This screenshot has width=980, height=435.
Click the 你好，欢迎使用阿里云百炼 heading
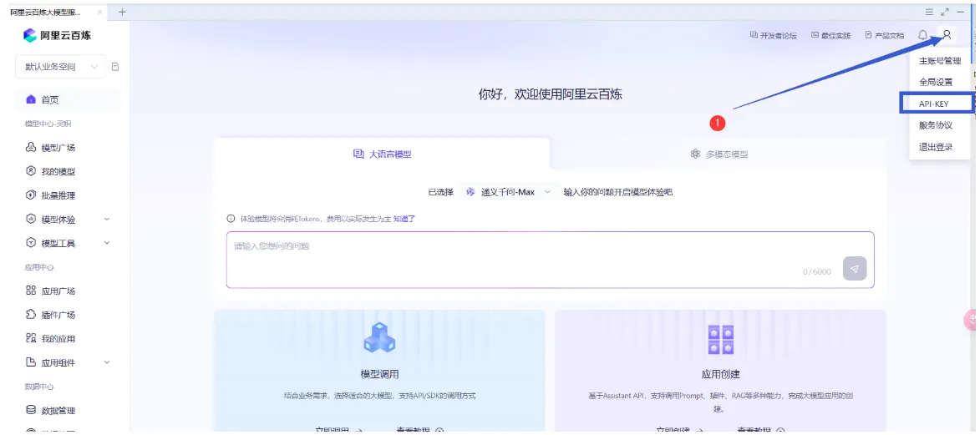click(x=550, y=94)
